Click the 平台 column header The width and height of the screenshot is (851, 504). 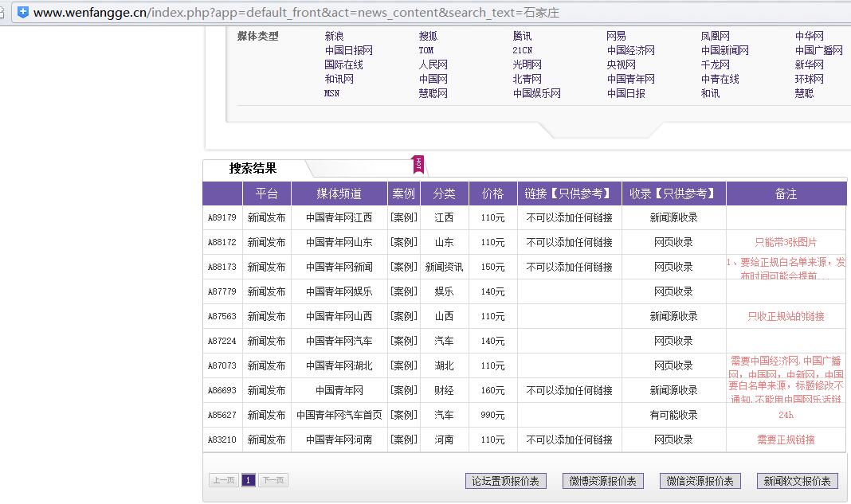coord(266,193)
